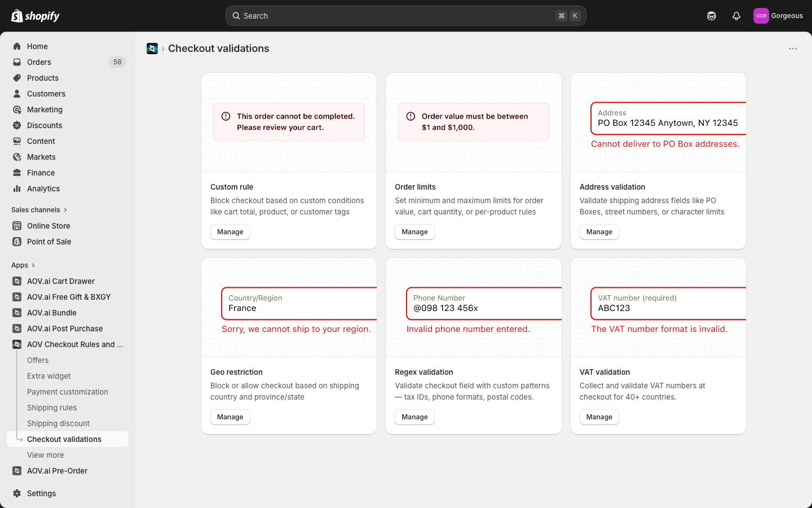Open Payment customization page
Viewport: 812px width, 508px height.
coord(68,392)
